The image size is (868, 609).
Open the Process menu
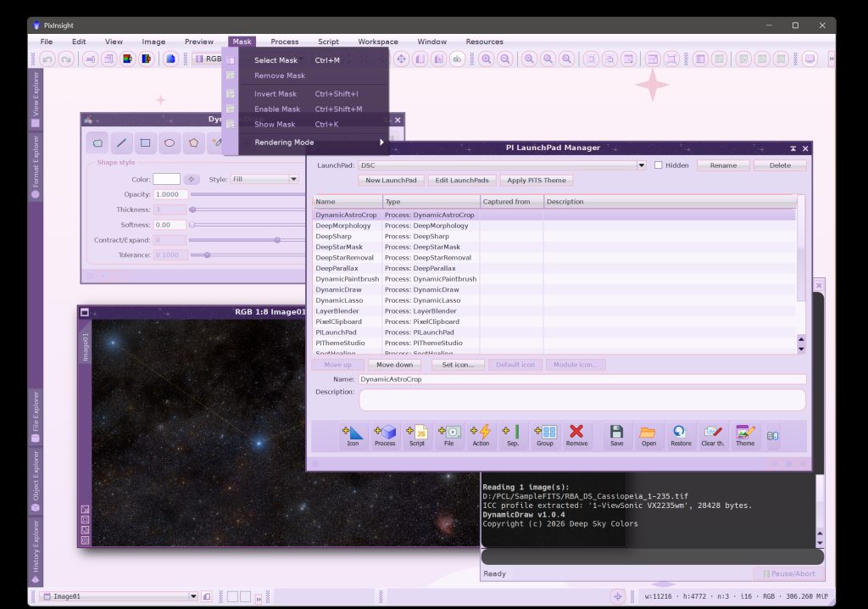point(285,42)
